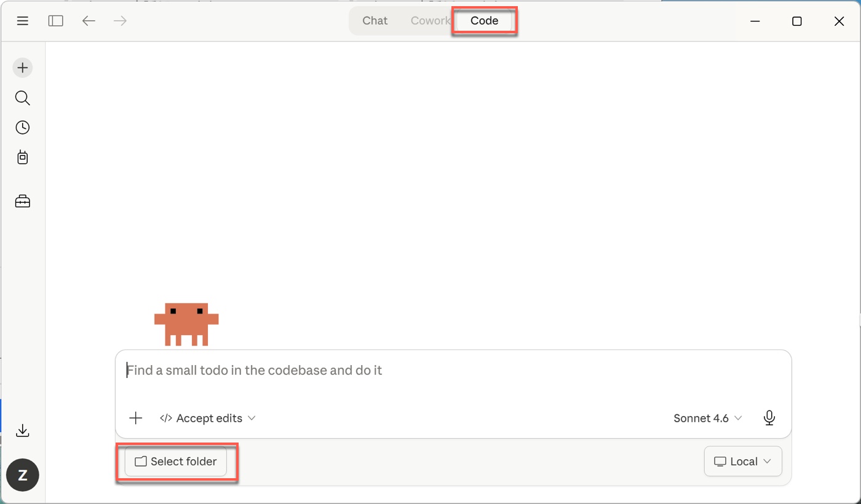Open the Local environment dropdown
The width and height of the screenshot is (861, 504).
coord(742,462)
